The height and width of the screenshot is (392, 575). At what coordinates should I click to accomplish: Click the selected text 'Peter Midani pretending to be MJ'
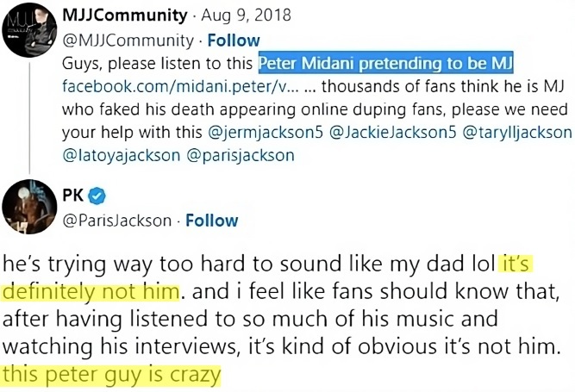point(385,64)
